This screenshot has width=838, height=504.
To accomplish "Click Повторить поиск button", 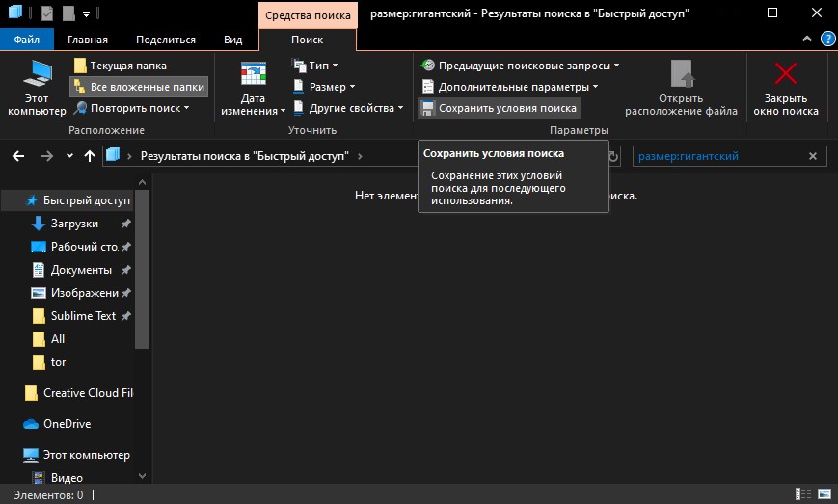I will [x=132, y=108].
